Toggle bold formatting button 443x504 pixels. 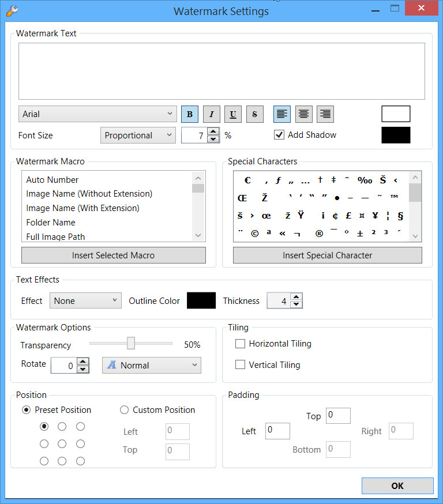(x=190, y=114)
